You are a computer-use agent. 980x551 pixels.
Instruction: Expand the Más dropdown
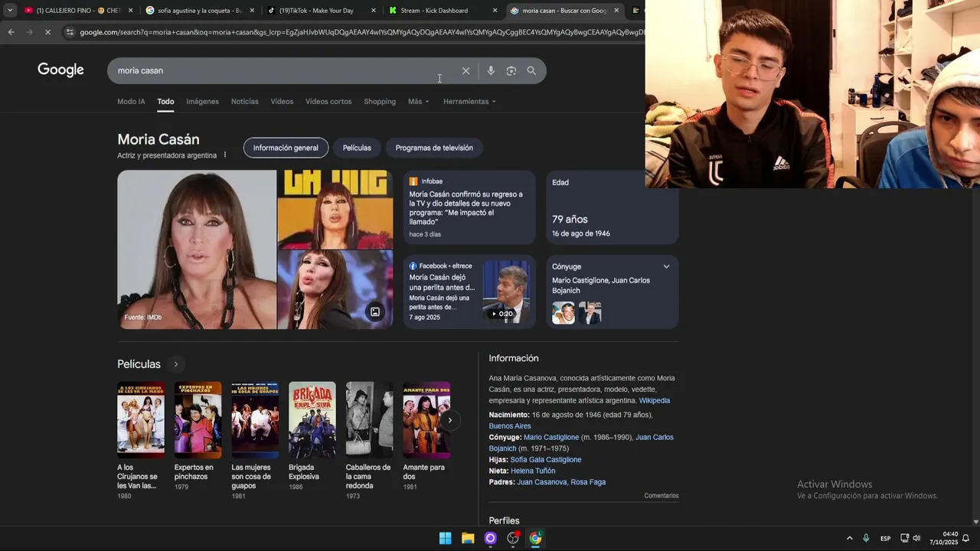click(x=418, y=101)
